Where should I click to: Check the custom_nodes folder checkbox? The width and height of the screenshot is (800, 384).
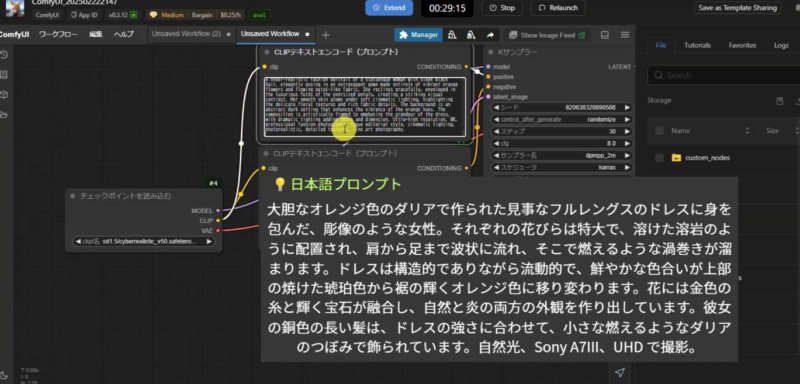pos(659,158)
